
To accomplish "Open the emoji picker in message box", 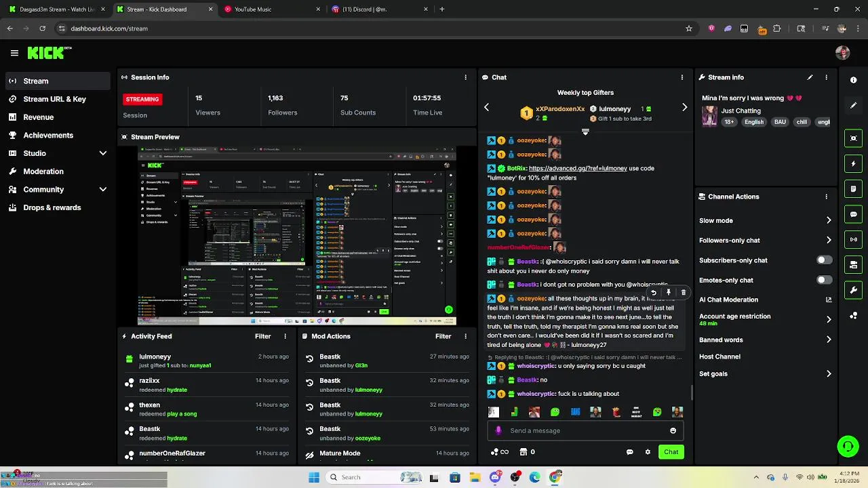I will point(673,430).
